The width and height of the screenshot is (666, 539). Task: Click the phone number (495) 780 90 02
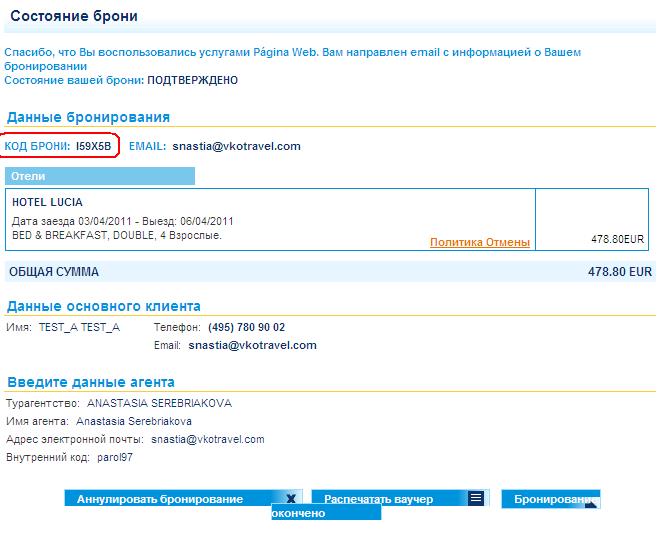pyautogui.click(x=246, y=327)
